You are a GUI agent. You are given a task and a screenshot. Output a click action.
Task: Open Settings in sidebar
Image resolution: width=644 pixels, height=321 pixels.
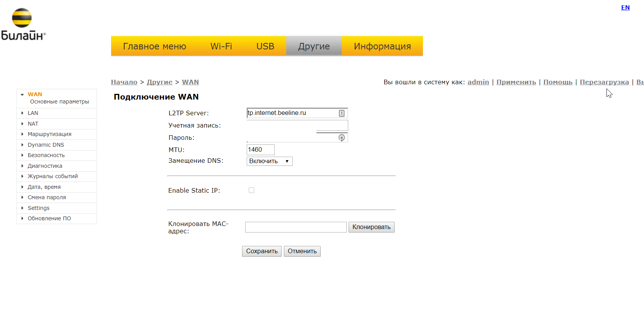[38, 208]
